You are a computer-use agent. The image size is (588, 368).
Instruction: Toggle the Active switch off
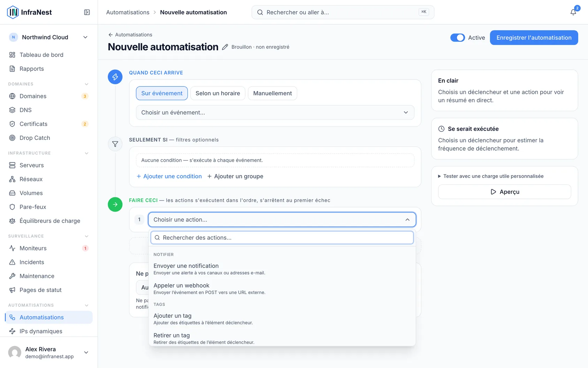[457, 38]
